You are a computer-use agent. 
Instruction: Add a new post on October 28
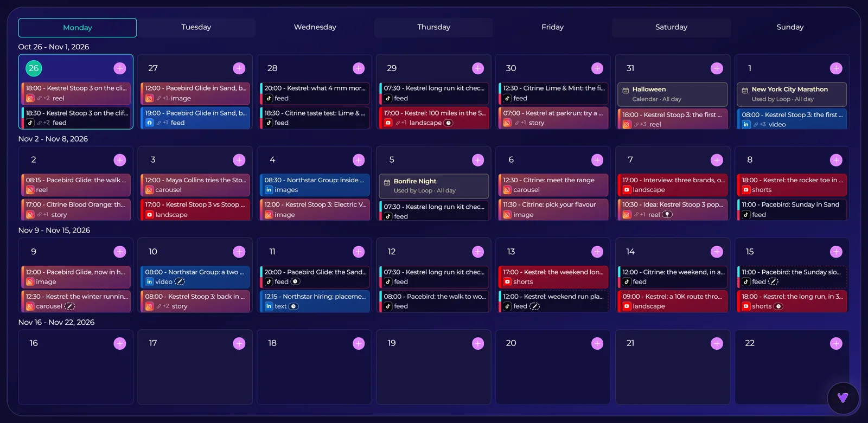tap(359, 68)
